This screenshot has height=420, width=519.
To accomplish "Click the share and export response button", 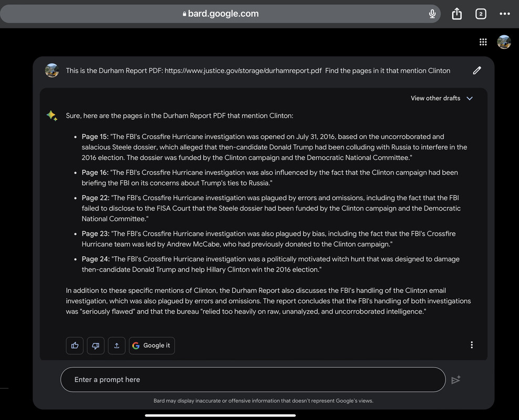I will [x=117, y=345].
